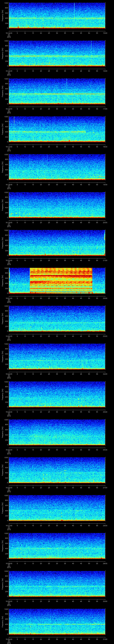This screenshot has width=114, height=644.
Task: Click the 16:26:00 start time label
Action: (x=9, y=488)
